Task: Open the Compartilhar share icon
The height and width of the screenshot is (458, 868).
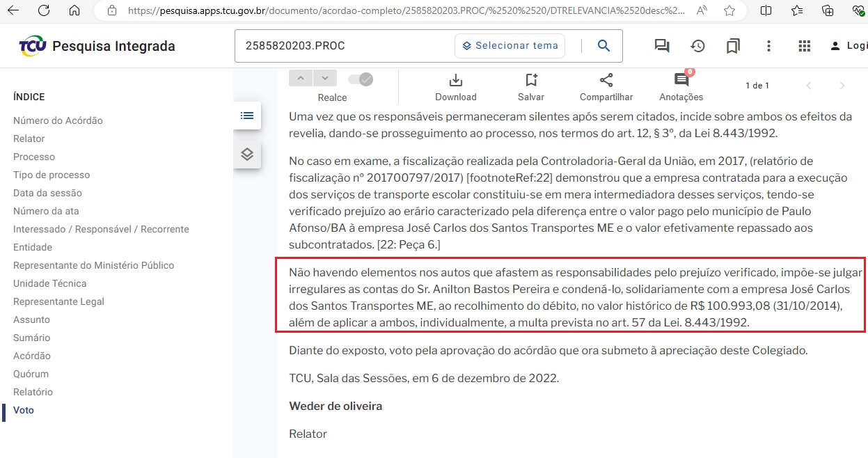Action: tap(606, 80)
